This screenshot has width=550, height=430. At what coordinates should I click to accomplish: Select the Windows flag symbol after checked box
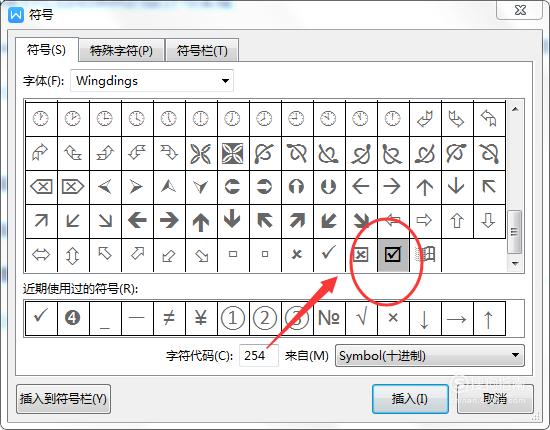point(425,254)
